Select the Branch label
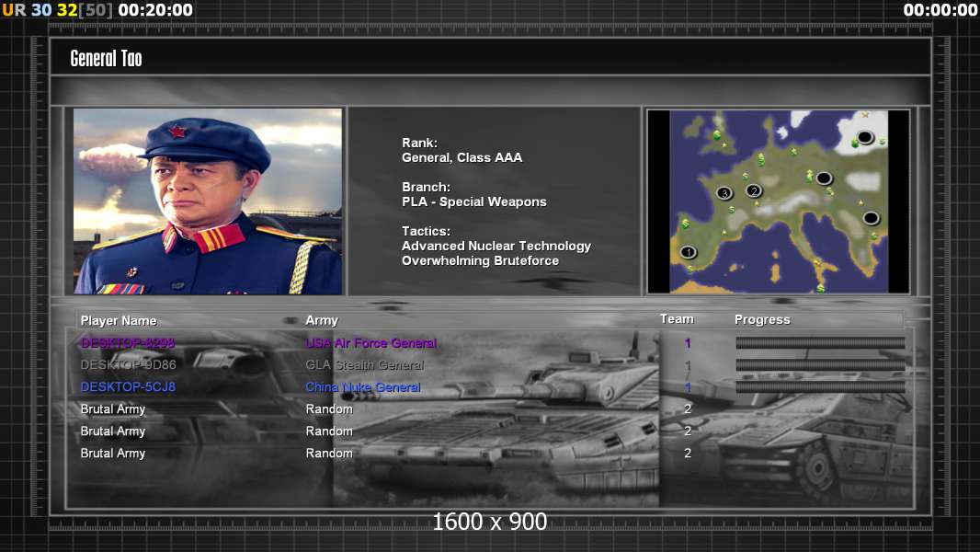 426,187
